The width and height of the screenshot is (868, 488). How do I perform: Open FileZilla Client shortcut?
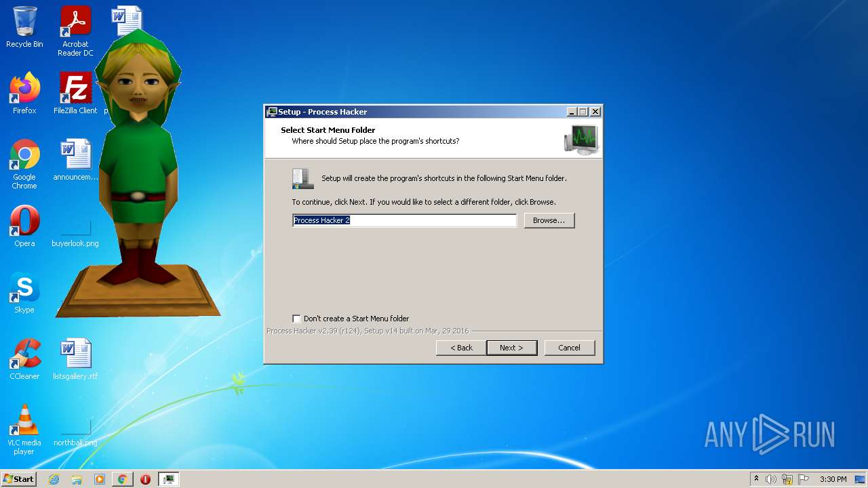[x=75, y=94]
